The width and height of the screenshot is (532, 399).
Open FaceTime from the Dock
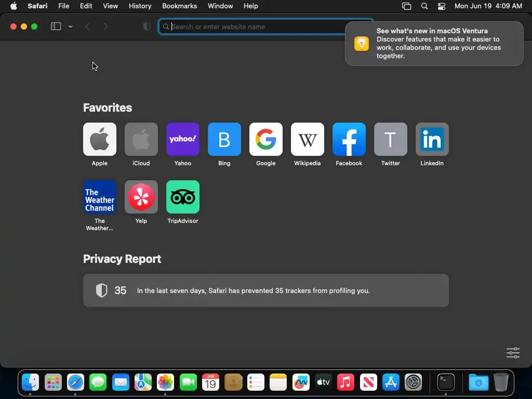[x=188, y=382]
